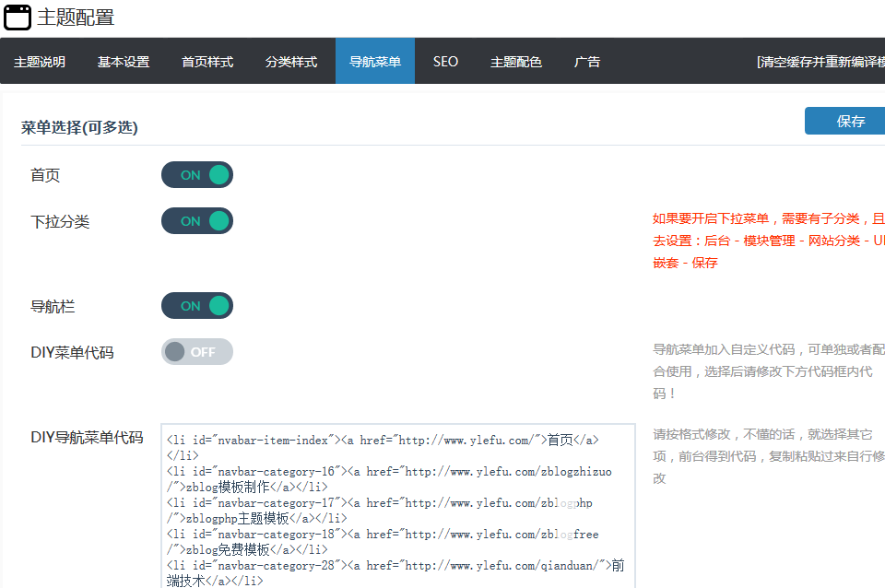Open the SEO settings tab

pos(445,62)
